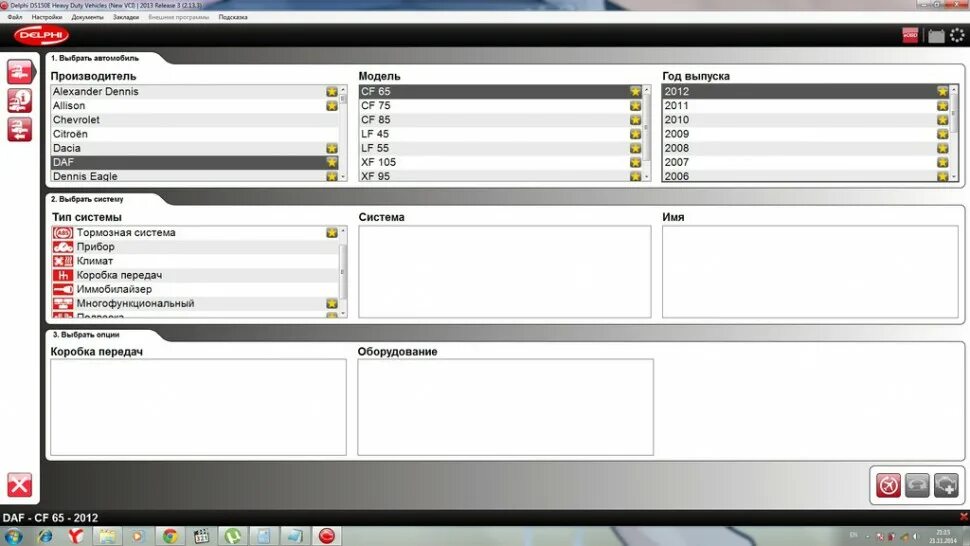Click the red crossed-circle button at bottom right

[888, 485]
